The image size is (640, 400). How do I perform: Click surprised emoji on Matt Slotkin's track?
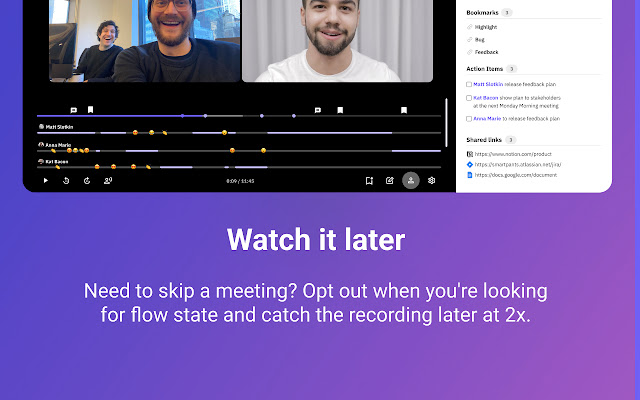tap(224, 133)
